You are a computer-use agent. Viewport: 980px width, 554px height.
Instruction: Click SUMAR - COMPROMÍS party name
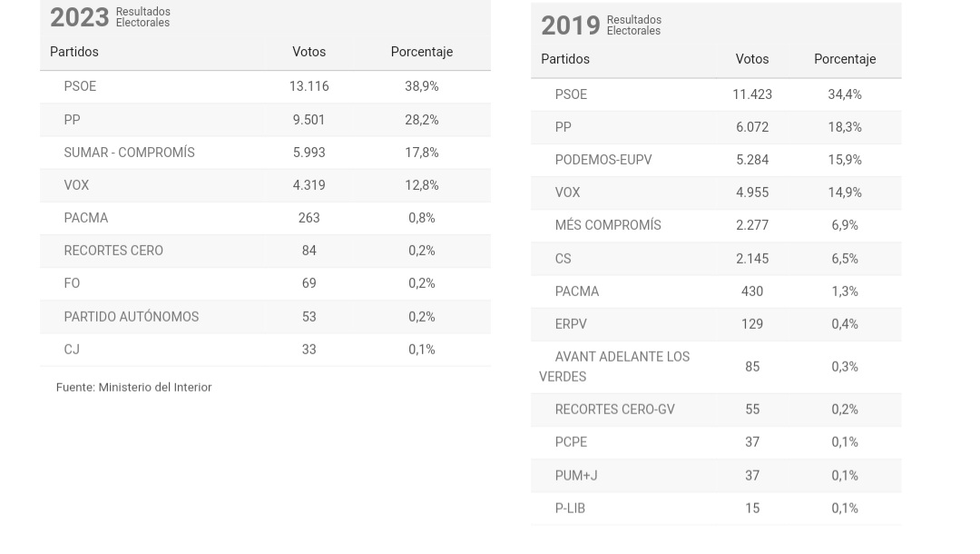[x=129, y=153]
